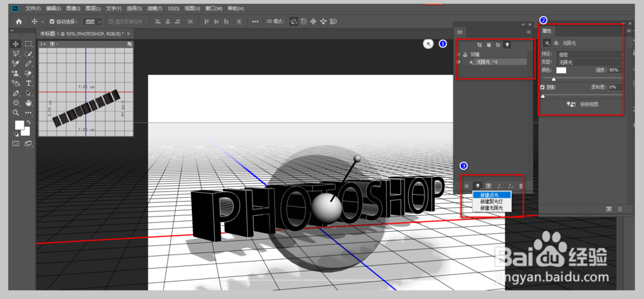Select the Lasso tool

point(16,53)
